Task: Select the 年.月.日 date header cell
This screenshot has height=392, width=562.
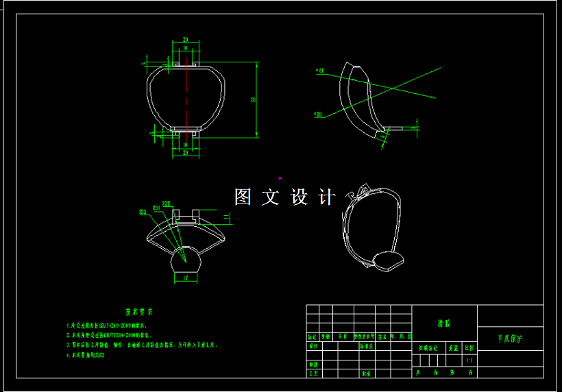Action: [401, 336]
